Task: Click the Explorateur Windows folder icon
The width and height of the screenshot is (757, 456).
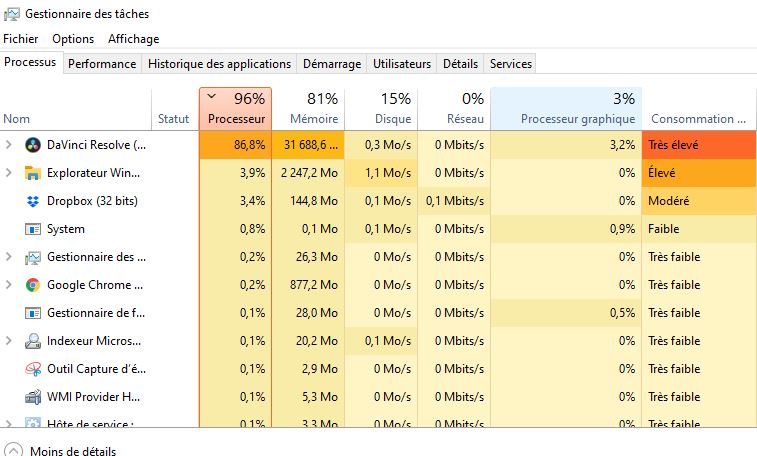Action: click(32, 173)
